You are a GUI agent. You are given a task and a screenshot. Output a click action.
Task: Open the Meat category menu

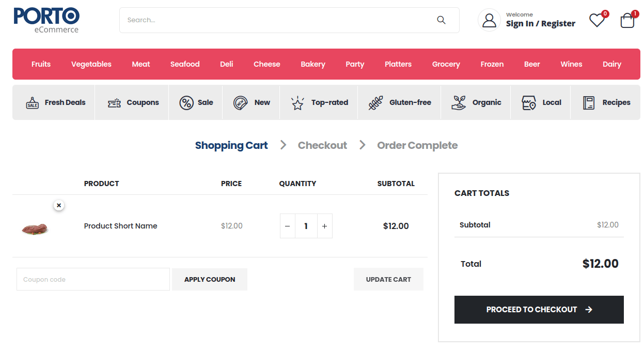point(140,64)
